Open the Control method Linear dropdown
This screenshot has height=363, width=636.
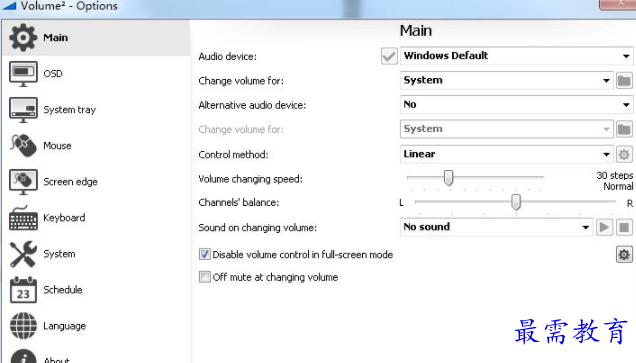(506, 154)
